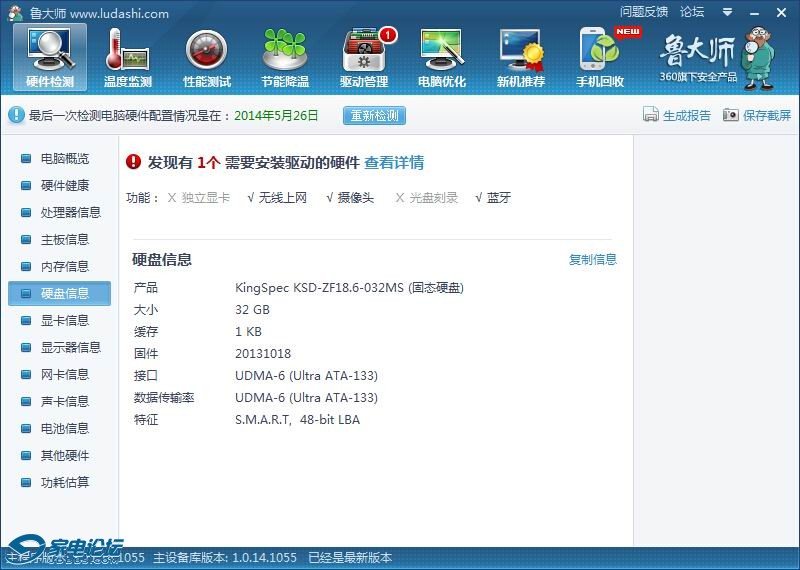Screen dimensions: 800x570
Task: Click 问题反馈 feedback link in title bar
Action: [644, 12]
